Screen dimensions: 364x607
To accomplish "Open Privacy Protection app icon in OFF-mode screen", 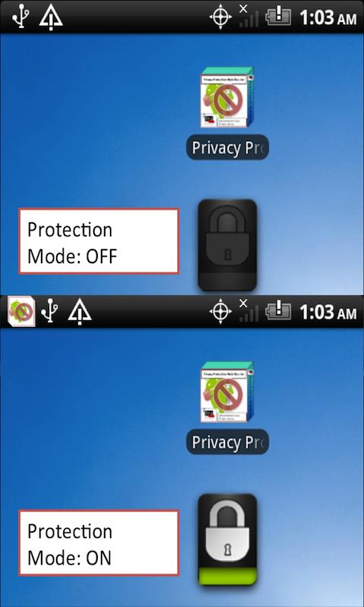I will click(227, 97).
